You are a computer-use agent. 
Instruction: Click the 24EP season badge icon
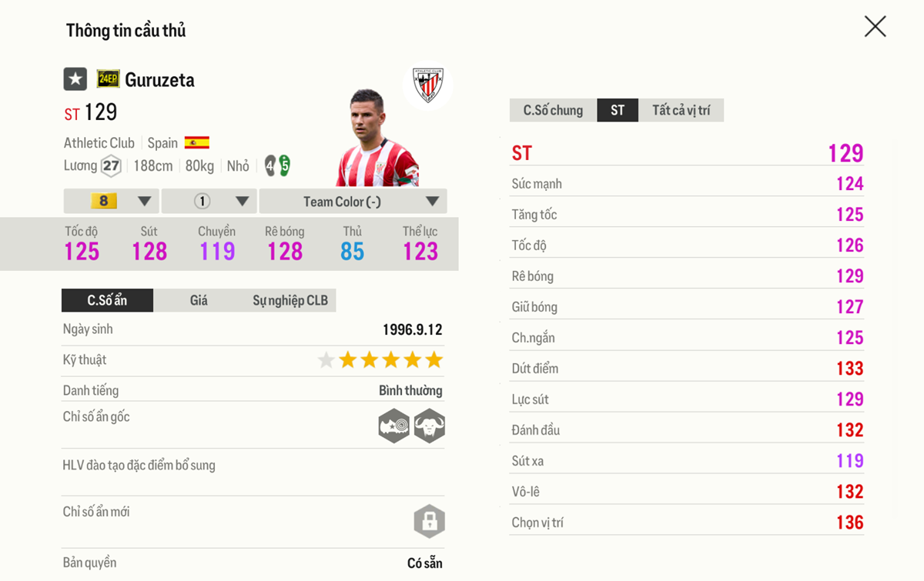click(x=108, y=79)
